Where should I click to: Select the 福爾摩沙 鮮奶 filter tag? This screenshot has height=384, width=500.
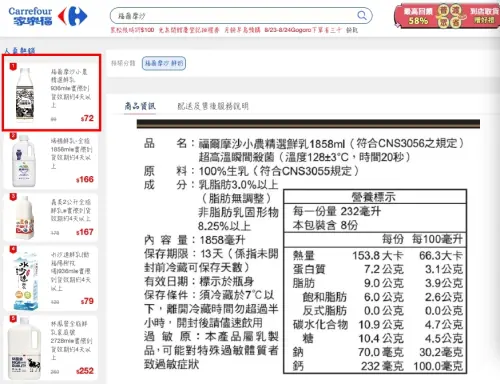tap(164, 63)
